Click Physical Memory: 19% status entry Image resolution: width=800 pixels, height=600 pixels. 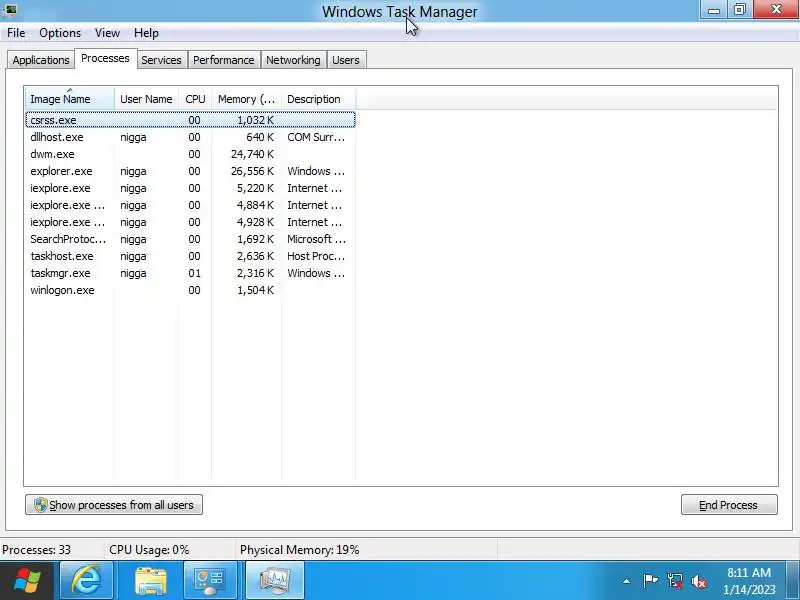tap(299, 550)
